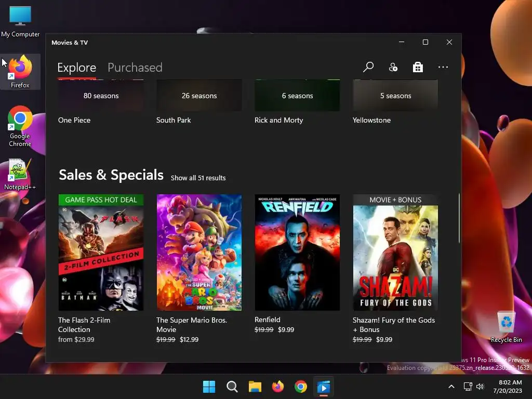Open File Explorer from the taskbar

[x=255, y=387]
